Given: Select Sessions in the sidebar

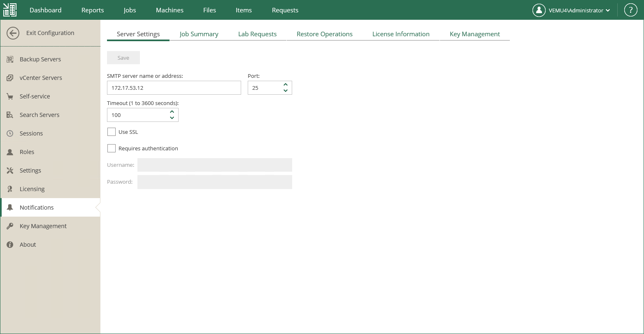Looking at the screenshot, I should 50,133.
